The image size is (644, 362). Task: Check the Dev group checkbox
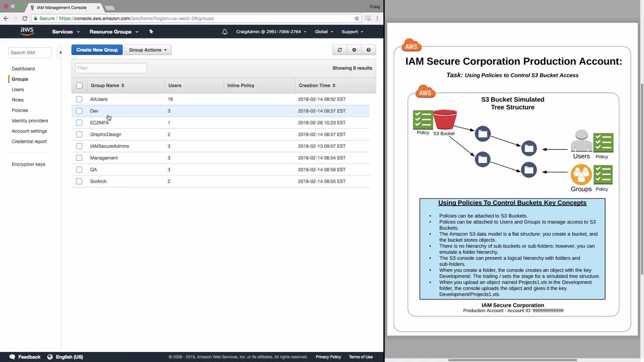point(79,111)
